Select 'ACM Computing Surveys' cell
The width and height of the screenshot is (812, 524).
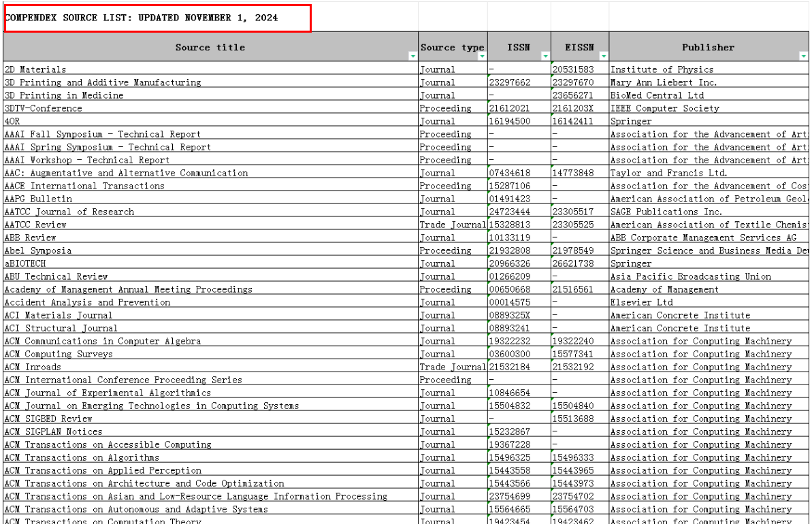point(211,354)
